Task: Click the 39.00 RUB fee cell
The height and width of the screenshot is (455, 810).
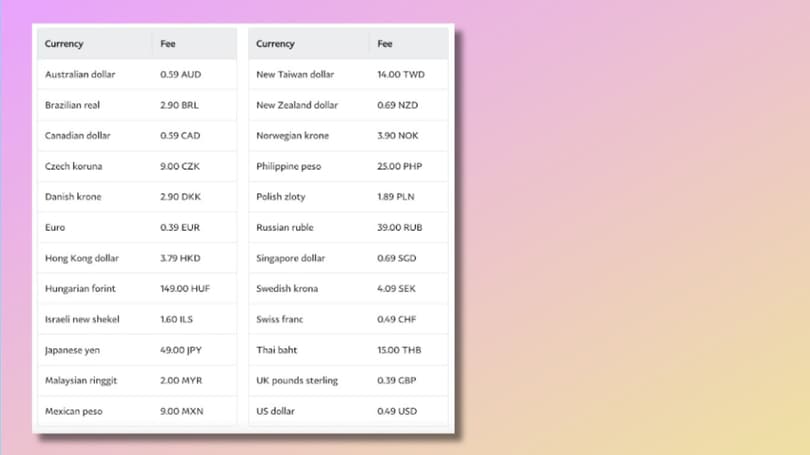Action: (x=399, y=227)
